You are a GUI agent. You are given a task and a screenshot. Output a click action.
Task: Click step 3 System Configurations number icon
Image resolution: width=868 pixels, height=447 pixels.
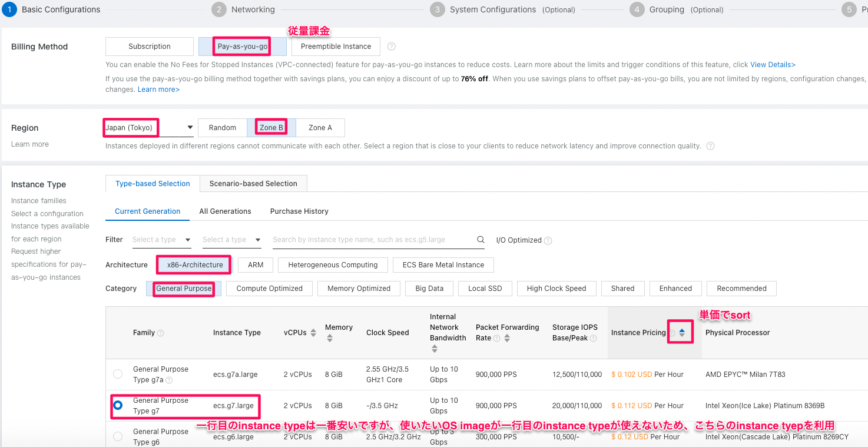point(437,9)
